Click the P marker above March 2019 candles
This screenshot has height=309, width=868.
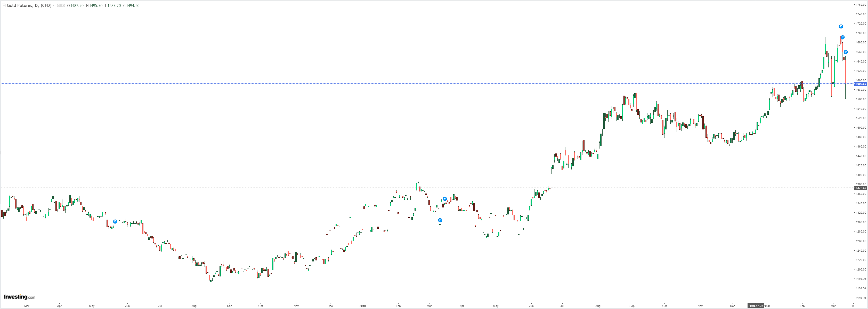(x=444, y=199)
